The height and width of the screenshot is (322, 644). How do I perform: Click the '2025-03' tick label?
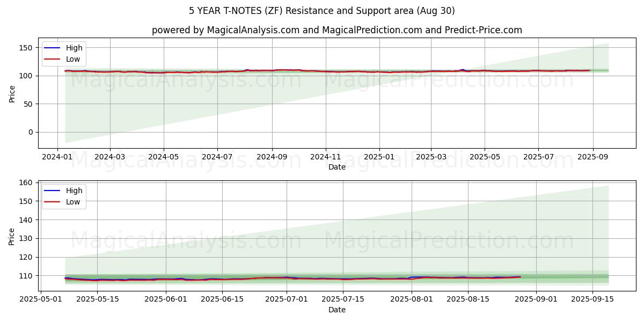431,156
